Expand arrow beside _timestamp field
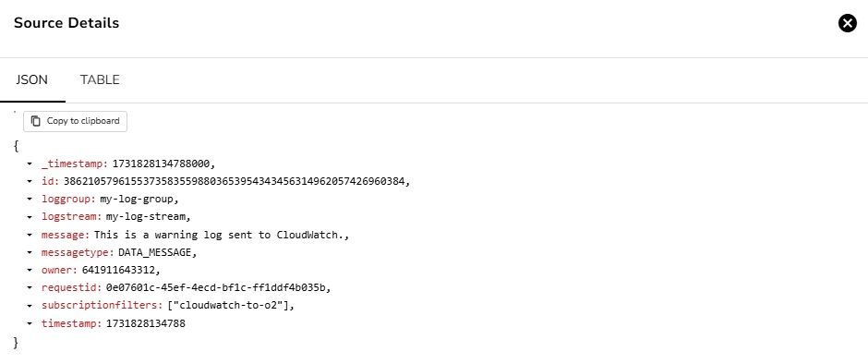The image size is (868, 364). click(30, 164)
